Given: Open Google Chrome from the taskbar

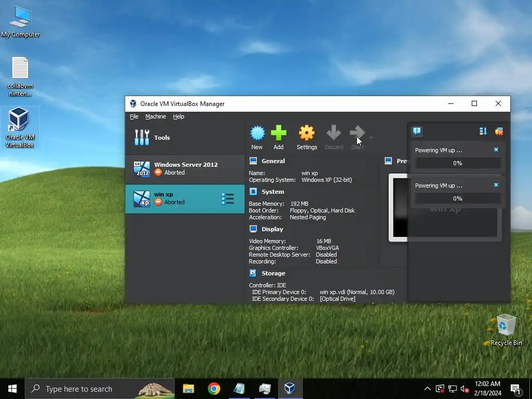Looking at the screenshot, I should (214, 389).
